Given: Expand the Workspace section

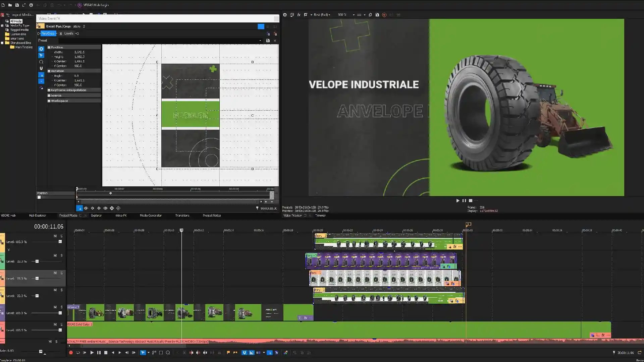Looking at the screenshot, I should tap(49, 101).
